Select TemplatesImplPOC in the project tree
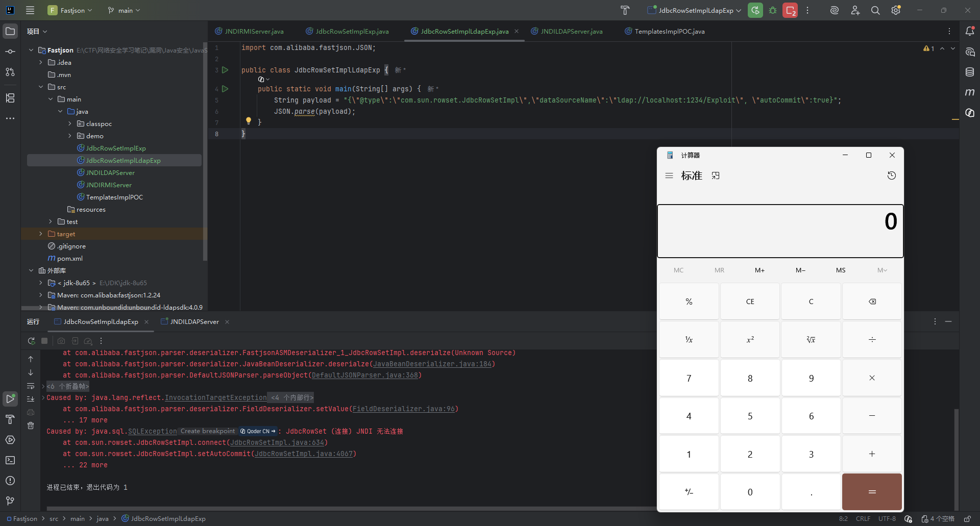The width and height of the screenshot is (980, 526). click(114, 197)
